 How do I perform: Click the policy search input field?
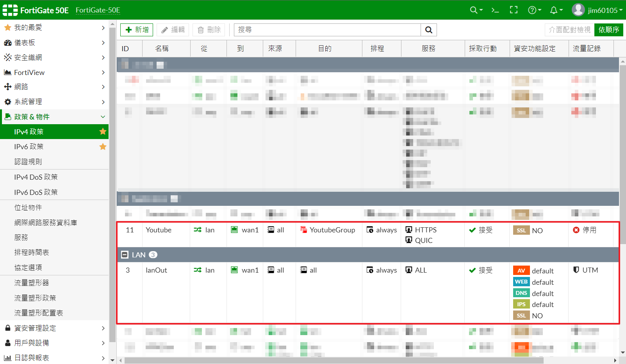[x=327, y=30]
